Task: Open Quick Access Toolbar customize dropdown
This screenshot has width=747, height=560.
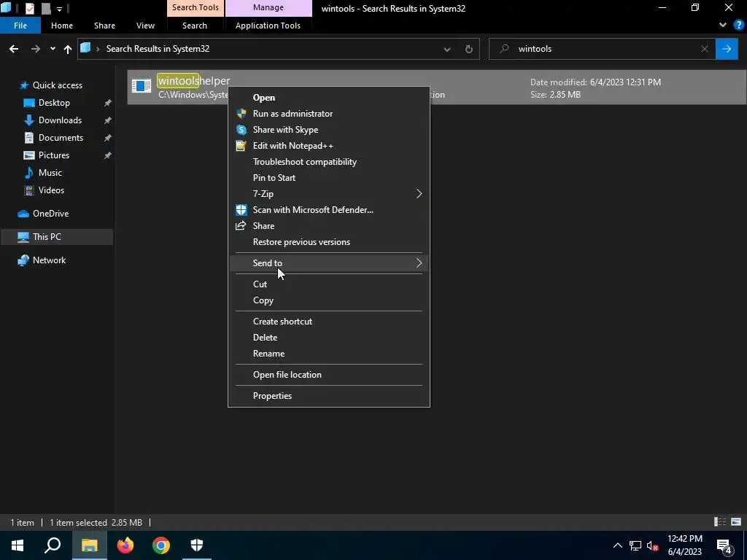Action: pos(60,9)
